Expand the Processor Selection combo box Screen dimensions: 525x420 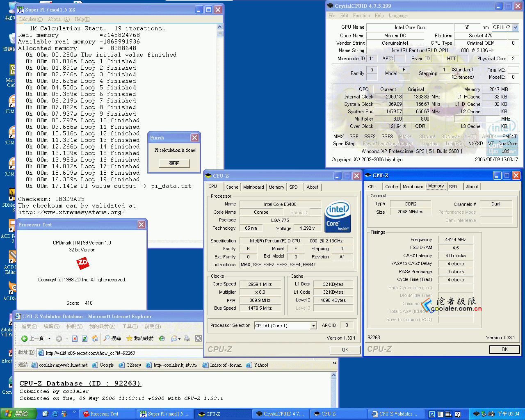pyautogui.click(x=313, y=326)
